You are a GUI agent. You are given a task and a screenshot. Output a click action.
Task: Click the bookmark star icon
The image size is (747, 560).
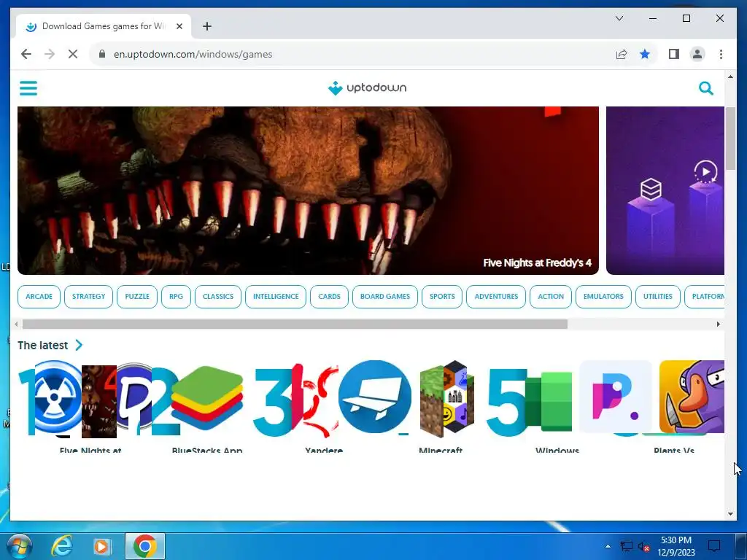645,54
